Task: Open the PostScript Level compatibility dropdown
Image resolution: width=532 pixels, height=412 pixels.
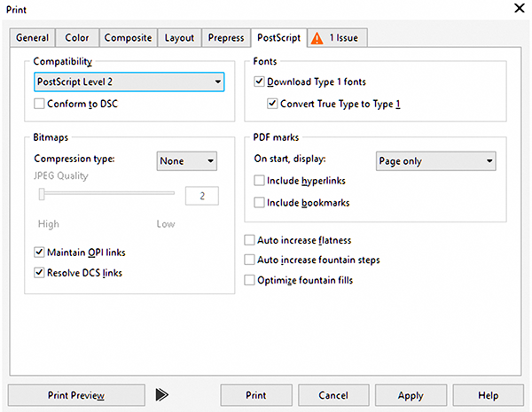Action: point(129,82)
